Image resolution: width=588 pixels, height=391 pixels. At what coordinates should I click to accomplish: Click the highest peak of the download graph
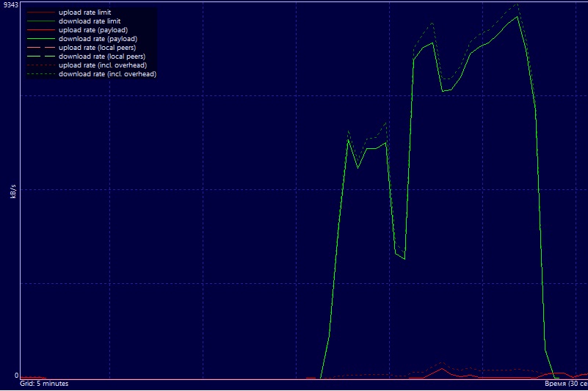(518, 15)
